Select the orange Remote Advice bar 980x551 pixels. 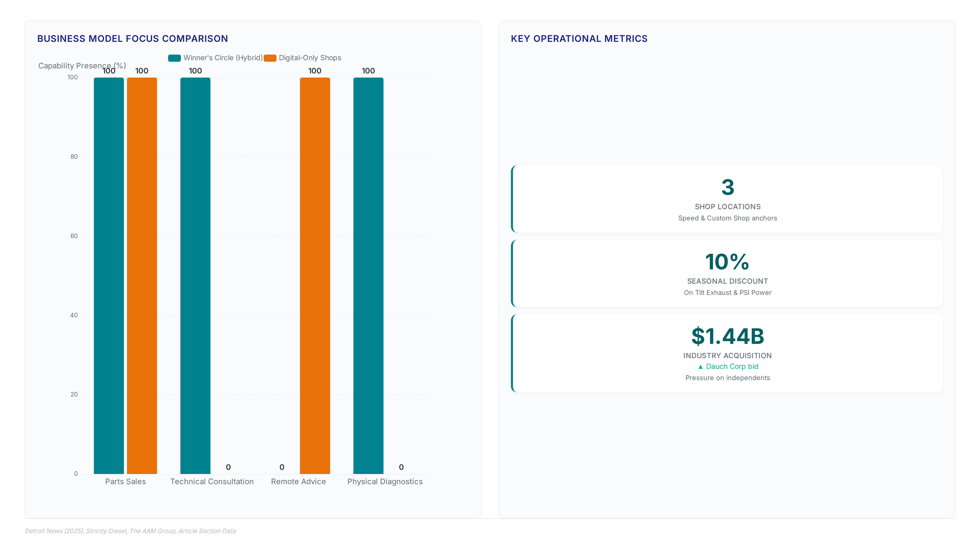[315, 276]
